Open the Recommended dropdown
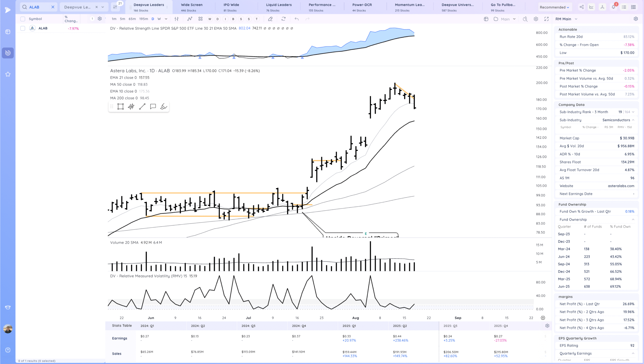The width and height of the screenshot is (644, 364). (554, 7)
